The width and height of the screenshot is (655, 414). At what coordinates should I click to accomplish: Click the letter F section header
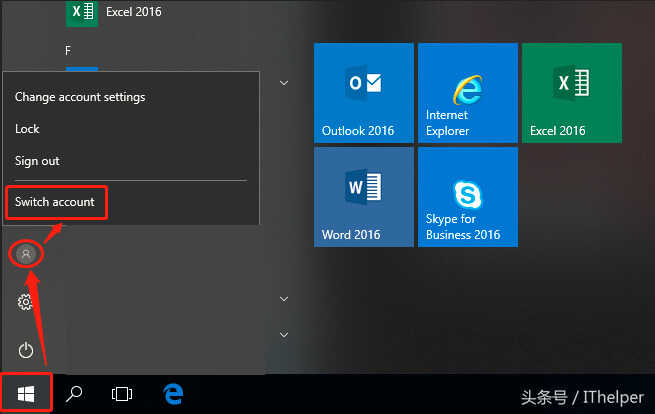pyautogui.click(x=68, y=51)
